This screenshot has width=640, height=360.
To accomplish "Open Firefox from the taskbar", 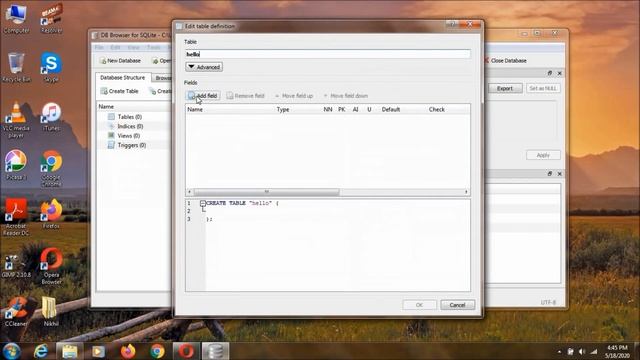I will (x=128, y=351).
